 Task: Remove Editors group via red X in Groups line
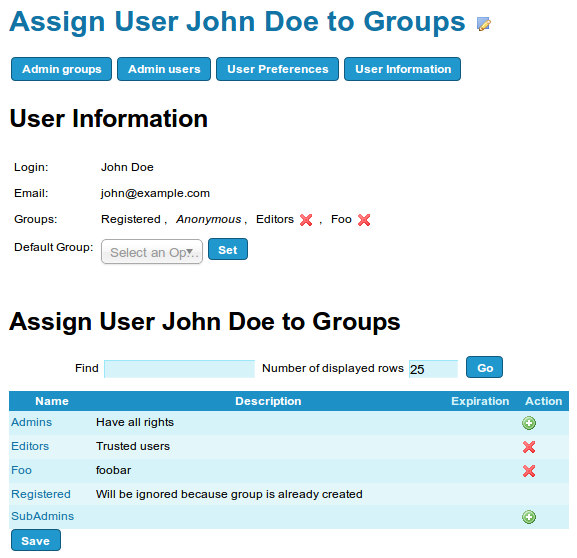(x=306, y=220)
